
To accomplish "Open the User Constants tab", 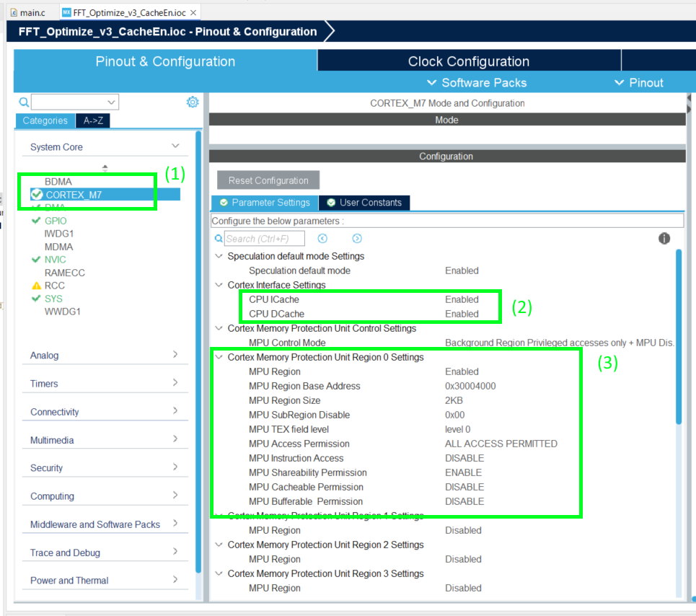I will click(x=364, y=203).
